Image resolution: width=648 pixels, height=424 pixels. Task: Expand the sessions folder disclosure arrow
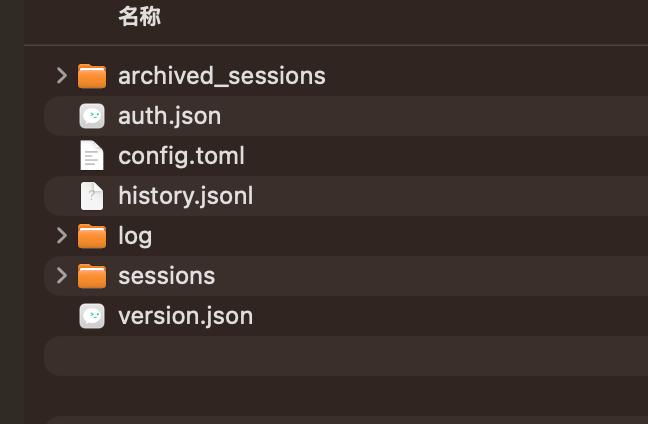tap(62, 276)
